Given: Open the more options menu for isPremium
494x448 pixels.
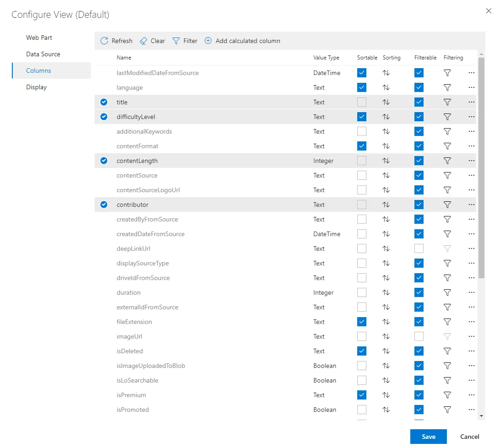Looking at the screenshot, I should 471,395.
